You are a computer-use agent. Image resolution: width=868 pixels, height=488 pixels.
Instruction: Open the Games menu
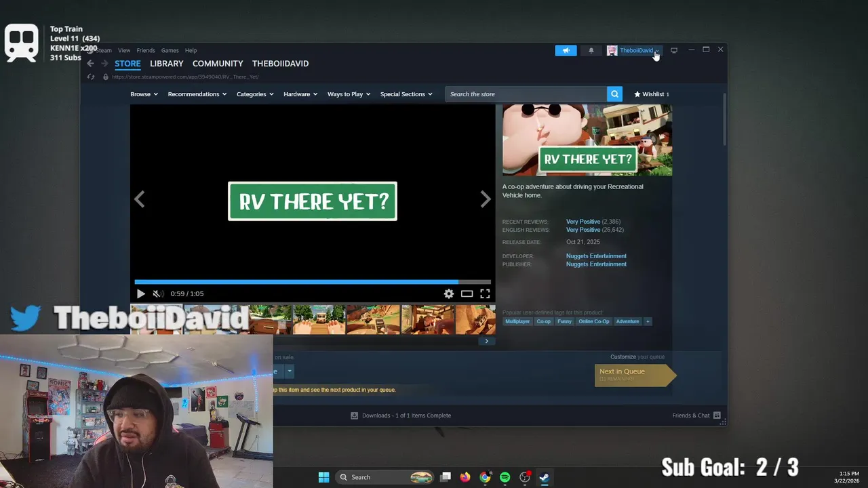pyautogui.click(x=170, y=50)
